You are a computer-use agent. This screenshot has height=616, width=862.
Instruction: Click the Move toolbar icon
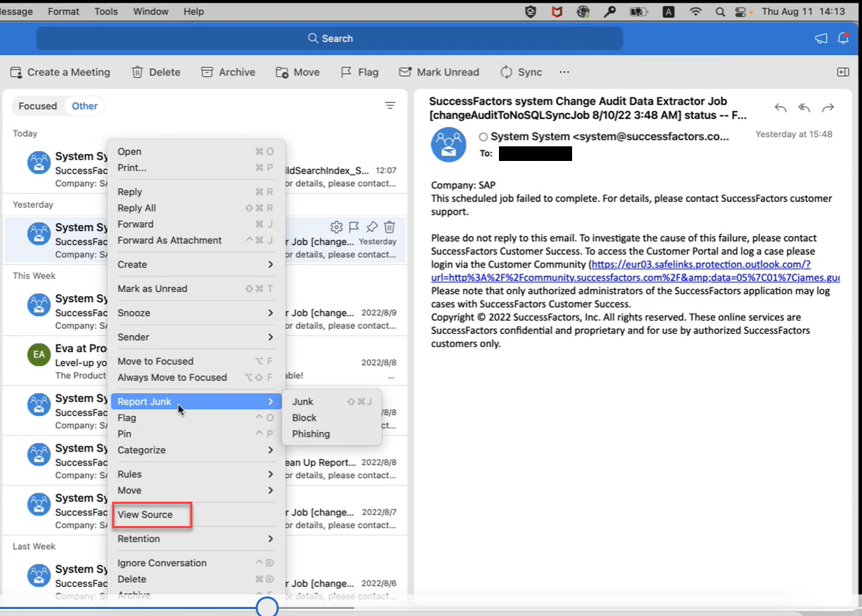pos(282,72)
